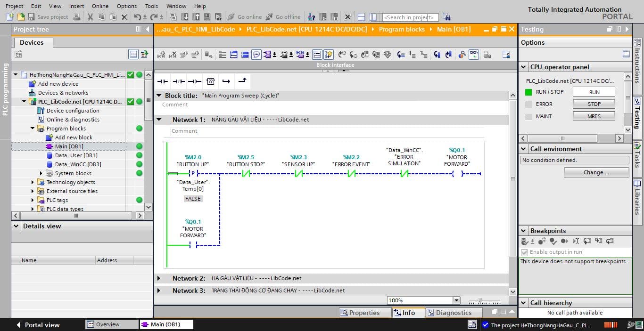Image resolution: width=644 pixels, height=331 pixels.
Task: Collapse the Details view panel
Action: [17, 226]
